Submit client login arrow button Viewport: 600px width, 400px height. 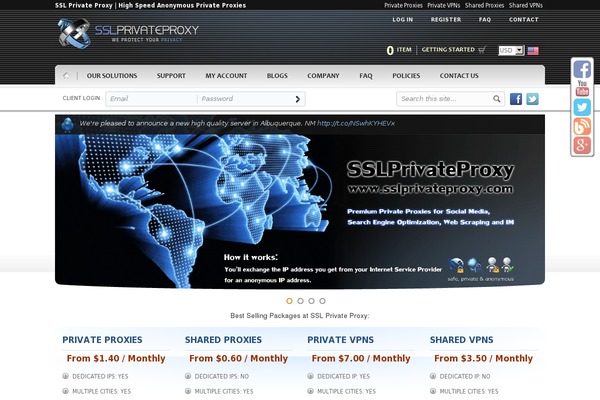click(x=298, y=99)
